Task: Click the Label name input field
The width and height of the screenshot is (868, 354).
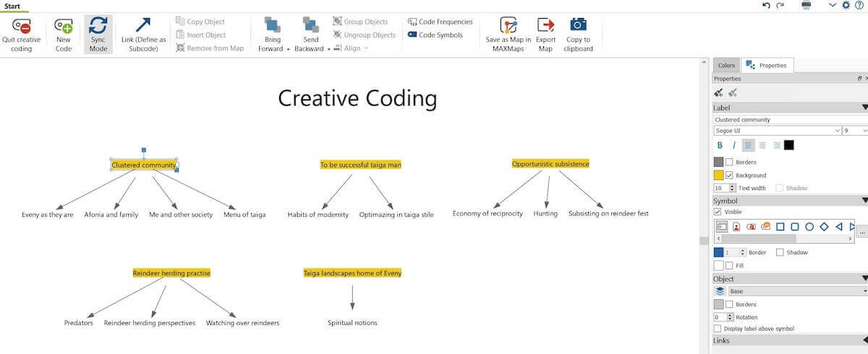Action: tap(791, 120)
